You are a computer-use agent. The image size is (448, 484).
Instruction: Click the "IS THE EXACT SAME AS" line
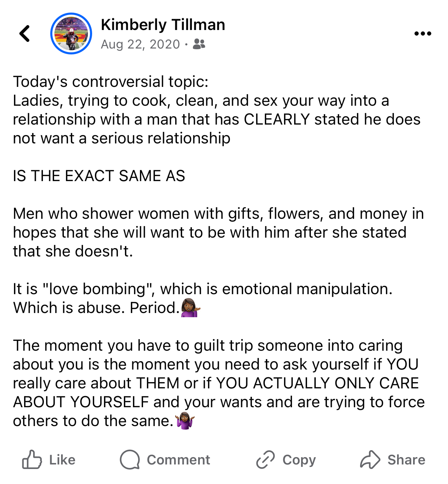pos(99,176)
